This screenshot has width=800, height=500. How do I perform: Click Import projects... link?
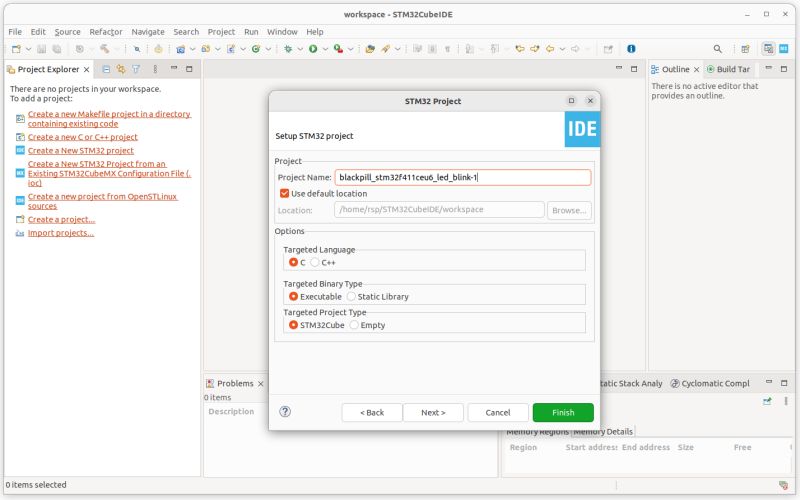(61, 233)
